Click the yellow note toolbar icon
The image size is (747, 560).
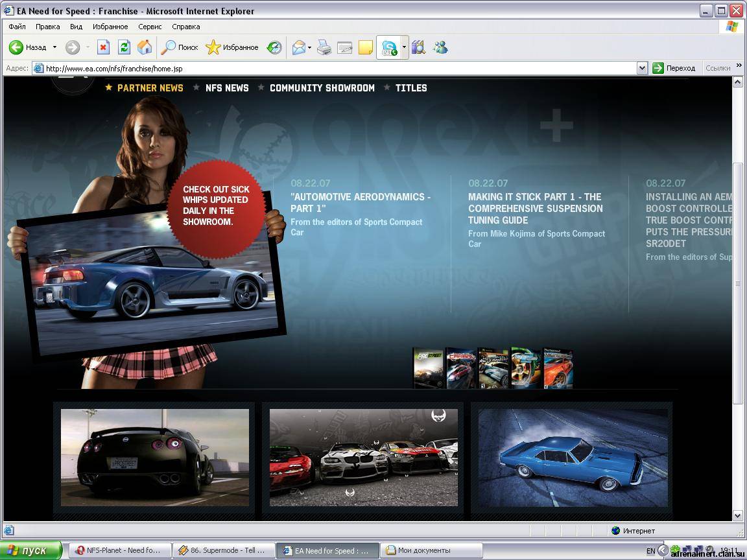pyautogui.click(x=366, y=47)
